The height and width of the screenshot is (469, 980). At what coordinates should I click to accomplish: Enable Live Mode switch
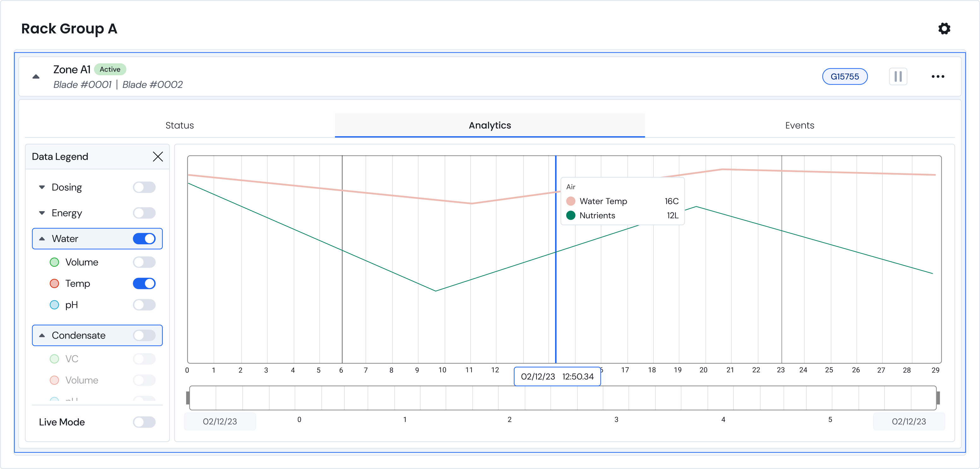144,422
